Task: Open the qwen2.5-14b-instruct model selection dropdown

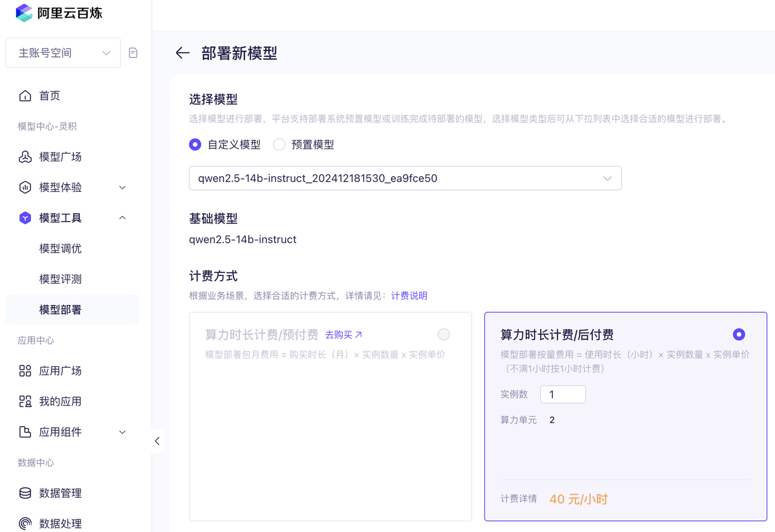Action: [405, 179]
